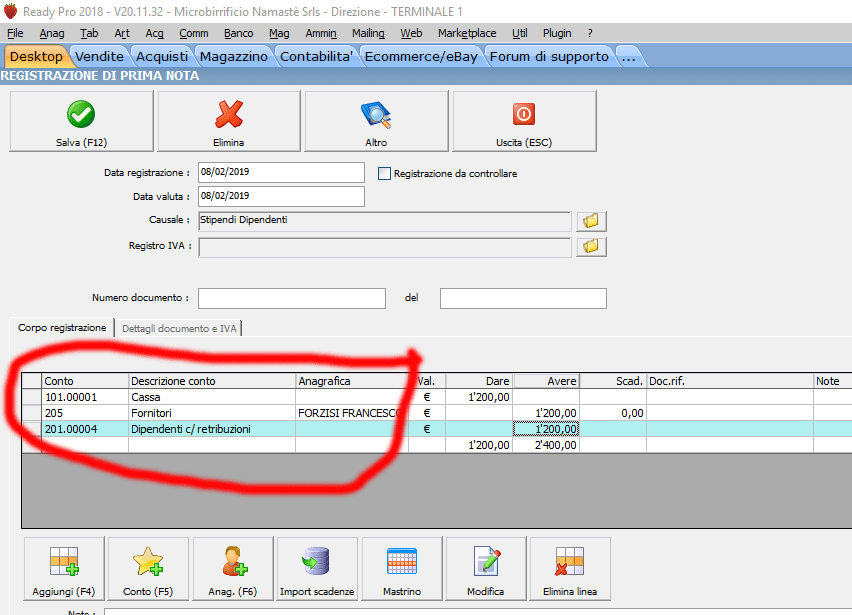This screenshot has width=852, height=615.
Task: Switch to the Forum di supporto tab
Action: pos(549,57)
